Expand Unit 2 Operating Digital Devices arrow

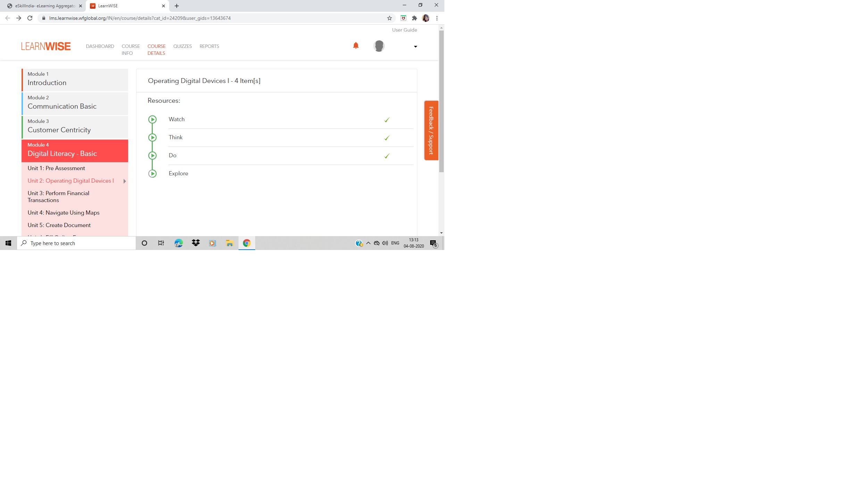(x=125, y=181)
